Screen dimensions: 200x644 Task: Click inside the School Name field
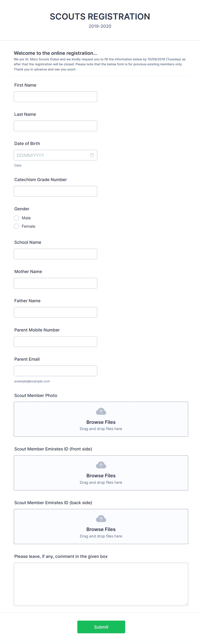[55, 254]
